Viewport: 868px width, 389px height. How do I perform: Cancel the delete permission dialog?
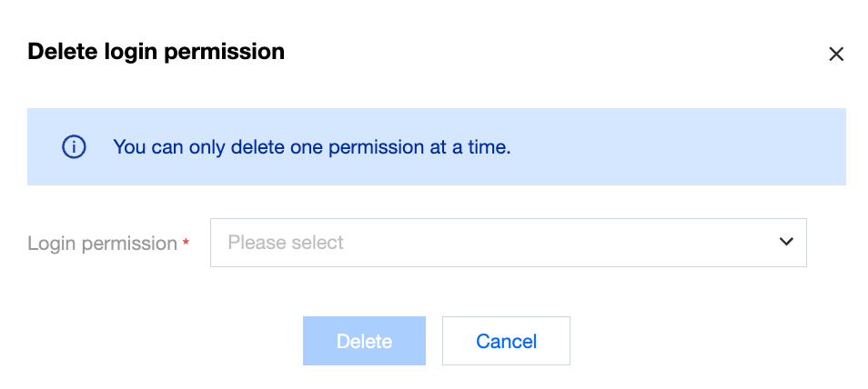point(506,342)
